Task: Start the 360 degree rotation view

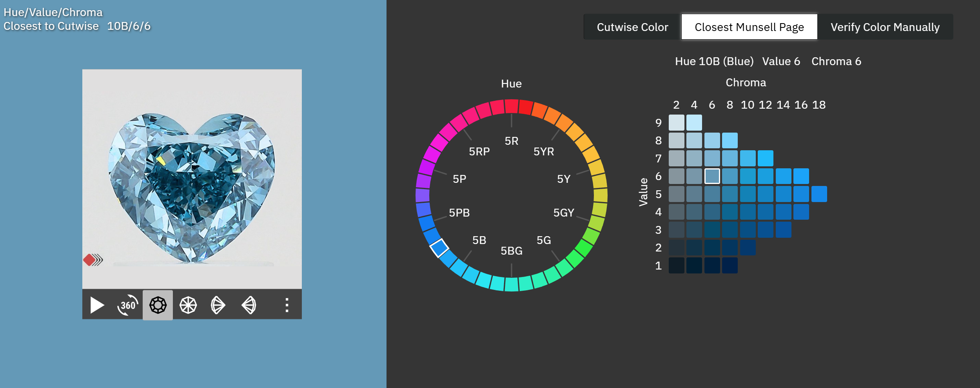Action: (x=127, y=305)
